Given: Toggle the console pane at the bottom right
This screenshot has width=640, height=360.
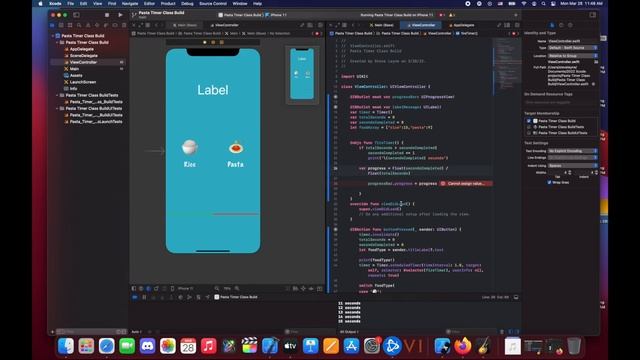Looking at the screenshot, I should coord(517,332).
